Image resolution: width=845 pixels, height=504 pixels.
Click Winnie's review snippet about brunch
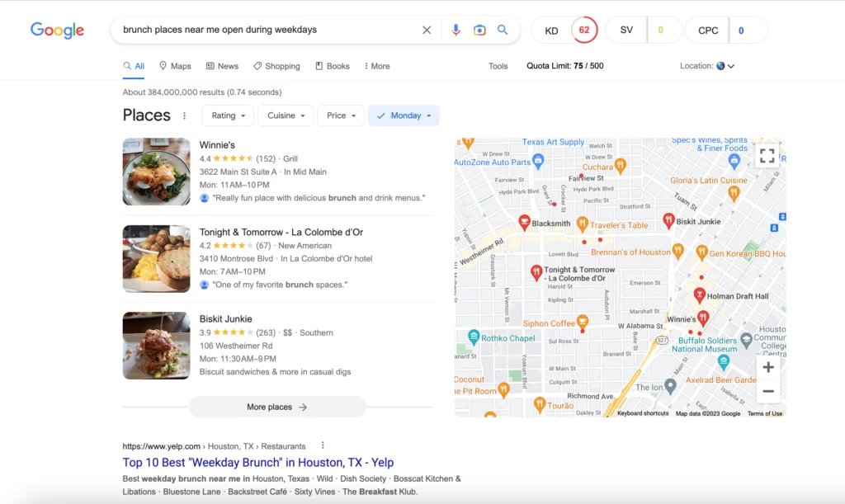click(319, 198)
